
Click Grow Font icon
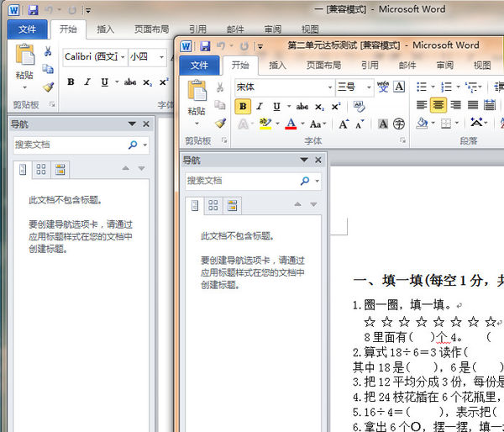coord(344,124)
